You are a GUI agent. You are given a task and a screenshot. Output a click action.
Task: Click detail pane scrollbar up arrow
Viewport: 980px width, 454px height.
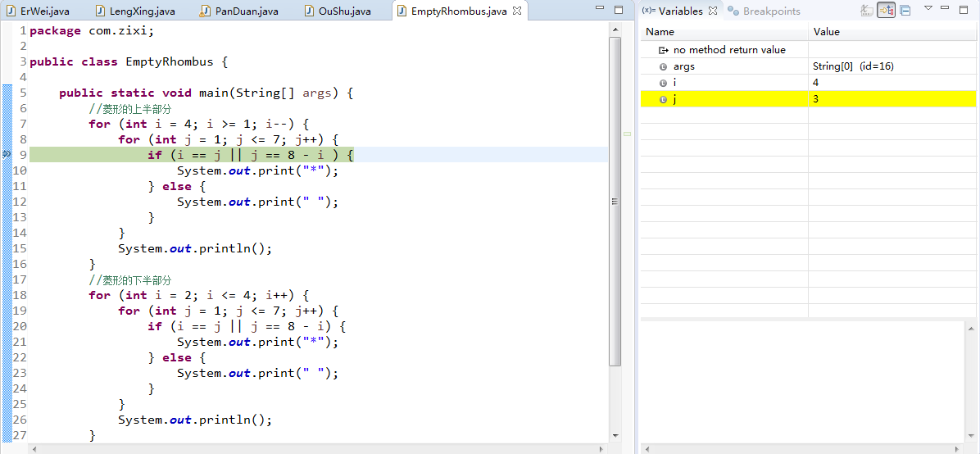tap(971, 328)
